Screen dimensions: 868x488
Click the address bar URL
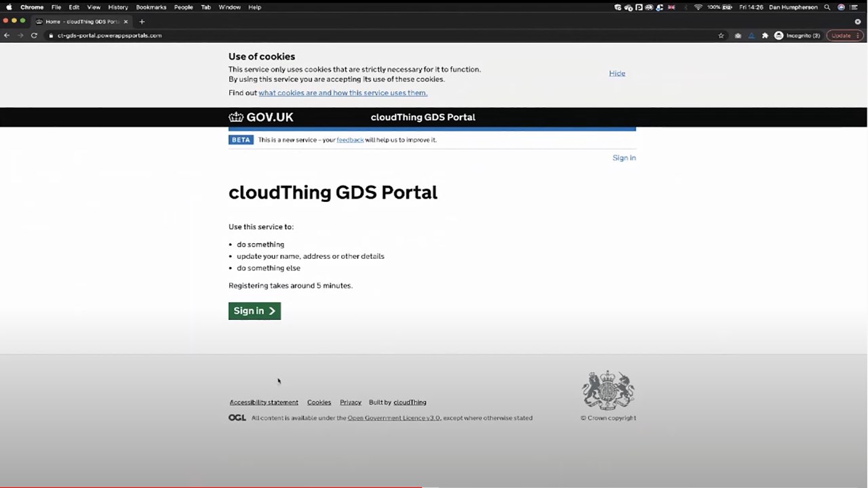coord(109,35)
